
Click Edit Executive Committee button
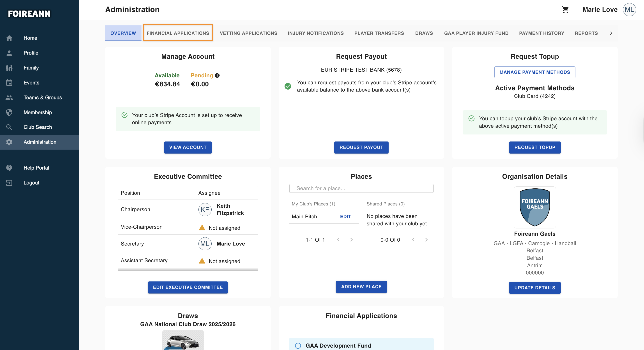click(188, 287)
